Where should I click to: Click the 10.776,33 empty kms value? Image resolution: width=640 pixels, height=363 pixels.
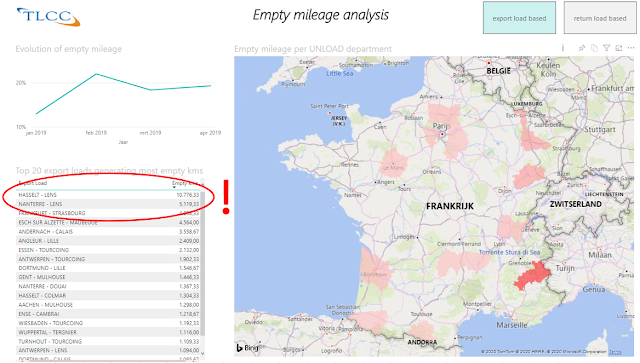click(188, 195)
